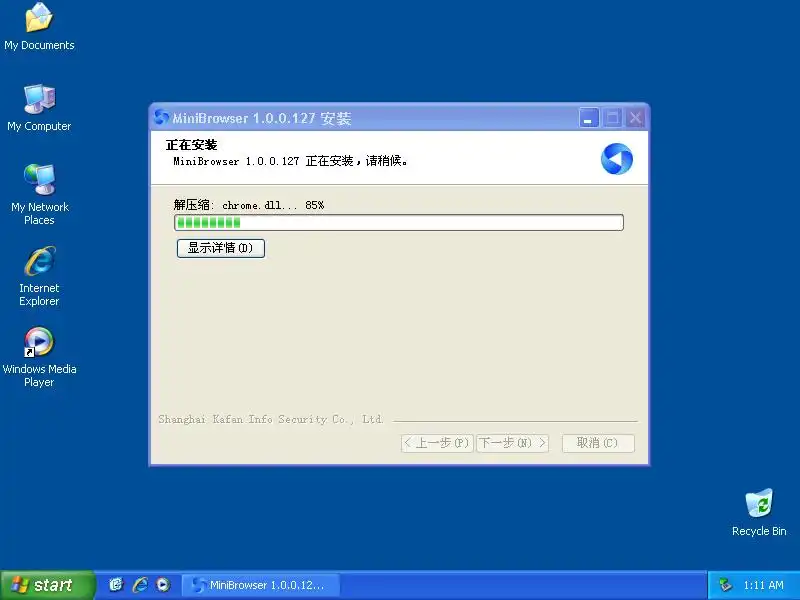Launch Windows Media Player from quick launch

[163, 585]
